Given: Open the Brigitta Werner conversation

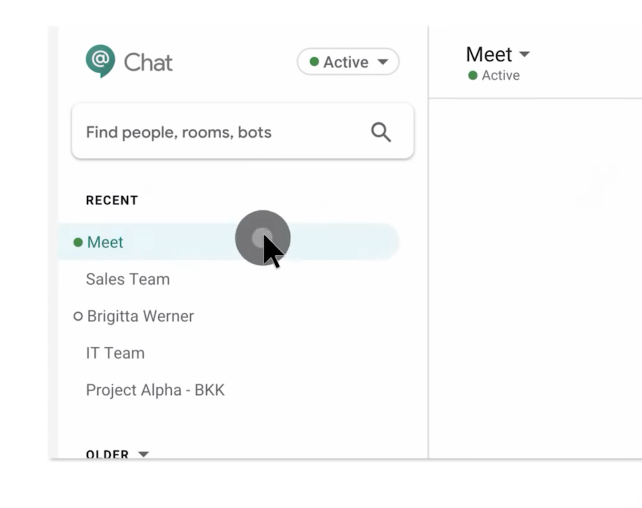Looking at the screenshot, I should coord(140,316).
